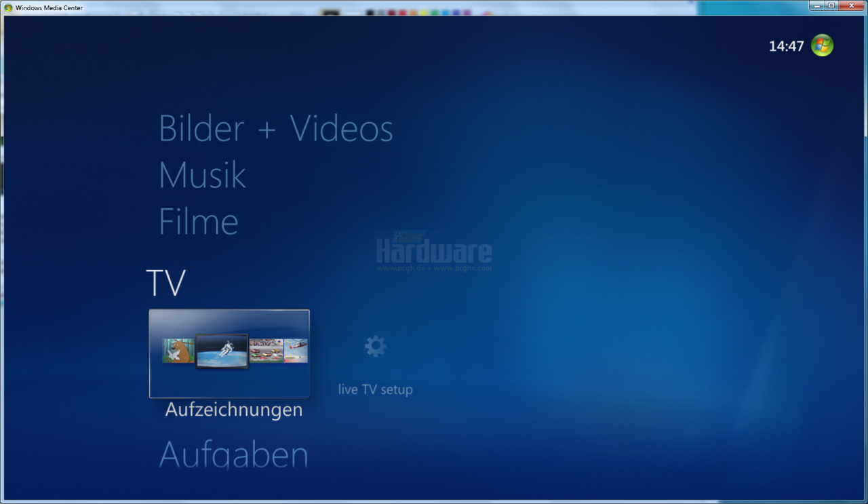Screen dimensions: 868x504
Task: Maximize the Windows Media Center window
Action: 831,5
